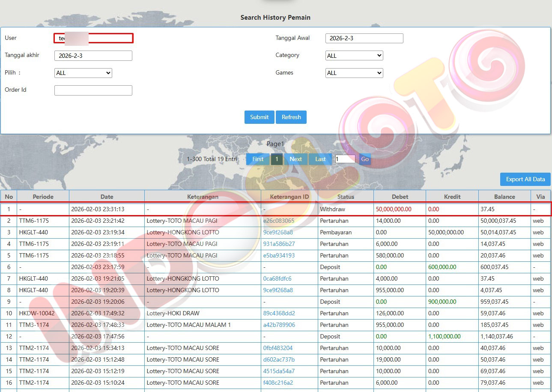Focus the Tanggal Awal date field

364,38
